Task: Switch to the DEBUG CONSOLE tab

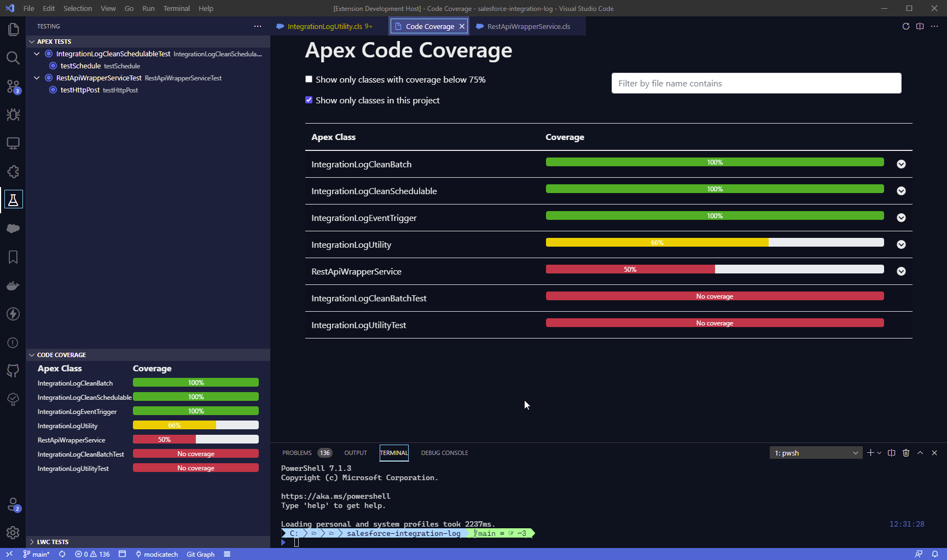Action: coord(444,453)
